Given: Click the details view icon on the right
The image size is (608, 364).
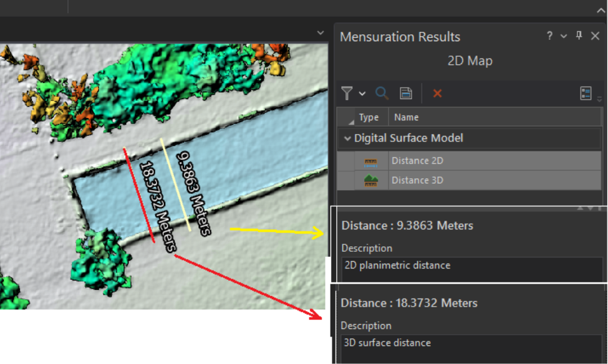Looking at the screenshot, I should coord(586,93).
